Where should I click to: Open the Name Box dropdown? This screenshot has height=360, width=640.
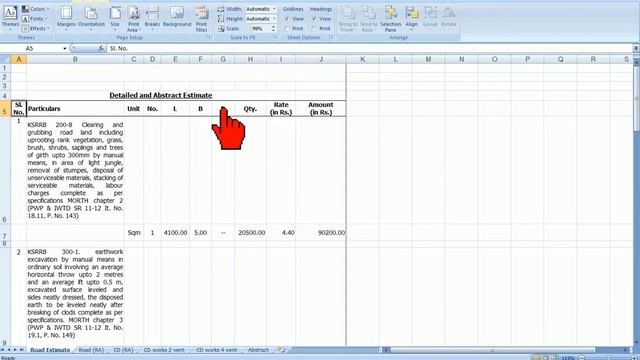(64, 49)
